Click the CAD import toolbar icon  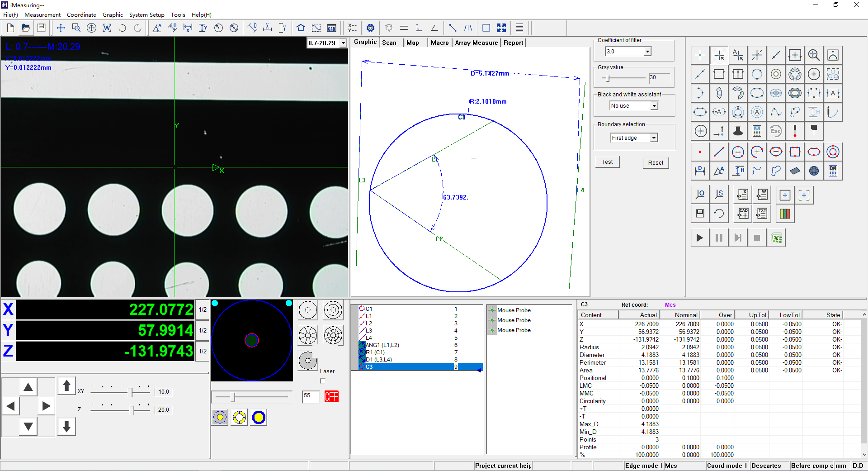pos(331,28)
